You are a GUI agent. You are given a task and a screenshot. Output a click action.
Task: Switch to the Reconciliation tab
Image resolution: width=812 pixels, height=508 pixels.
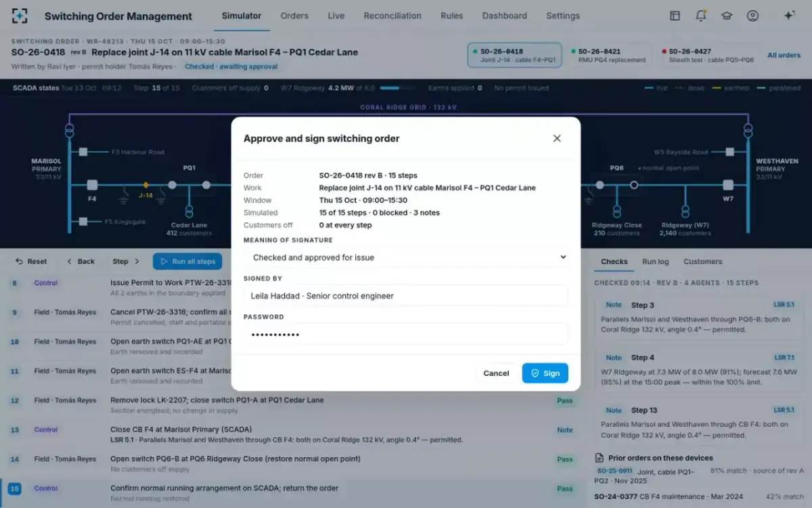point(392,16)
